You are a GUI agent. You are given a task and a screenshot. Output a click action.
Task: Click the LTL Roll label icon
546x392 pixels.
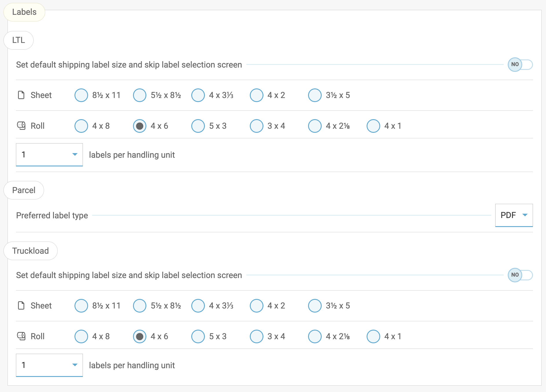[x=21, y=126]
